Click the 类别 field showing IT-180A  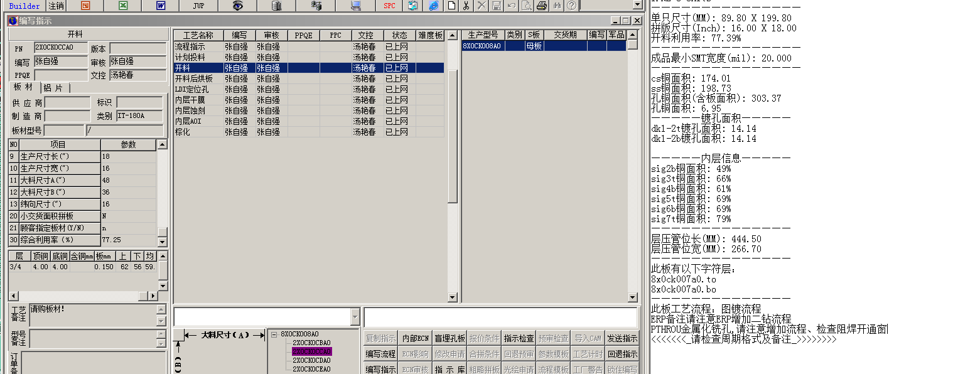tap(139, 116)
